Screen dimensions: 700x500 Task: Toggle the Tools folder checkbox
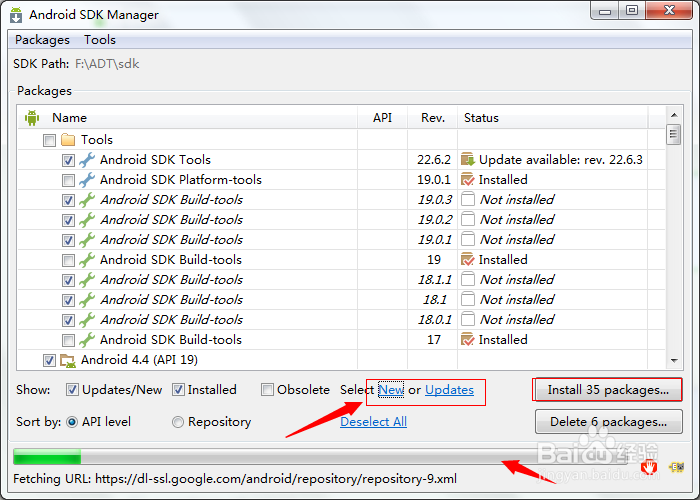(50, 140)
